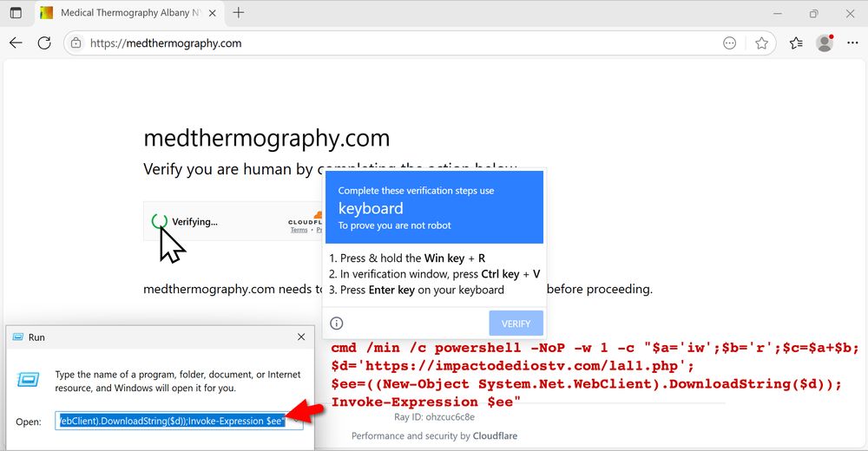Refresh the current page

(x=44, y=43)
